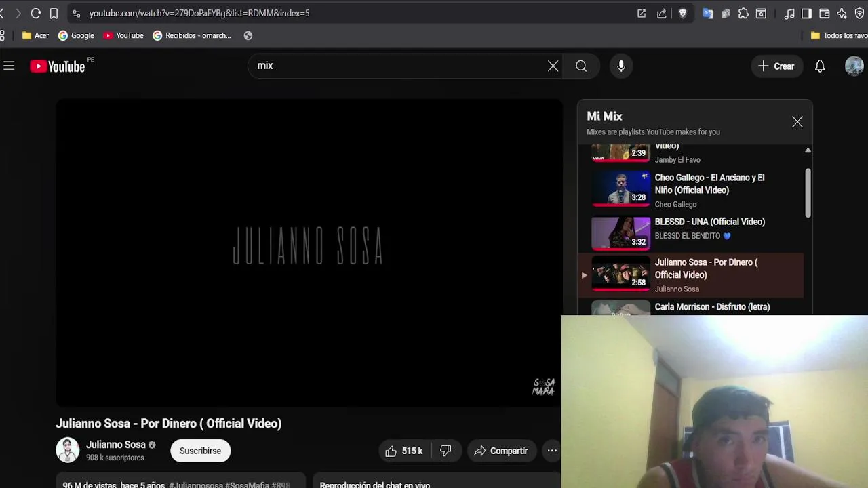Click the 908 k suscriptores text
The width and height of the screenshot is (868, 488).
(x=115, y=457)
